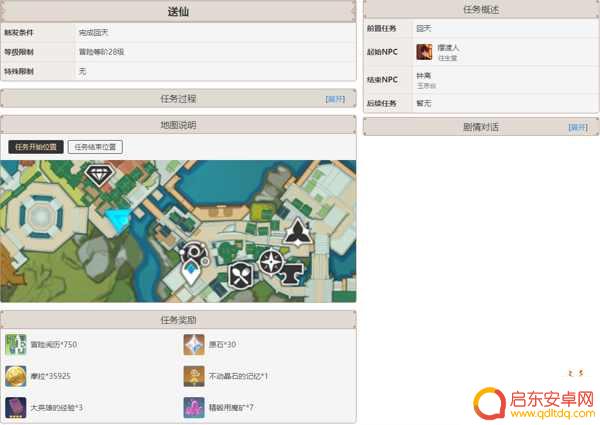Click the fork and spoon restaurant icon
The image size is (600, 425).
pos(241,275)
